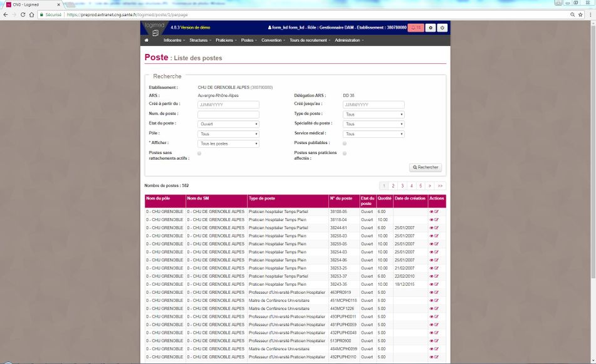View details of poste 481PUPH0059
This screenshot has height=364, width=596.
point(431,325)
